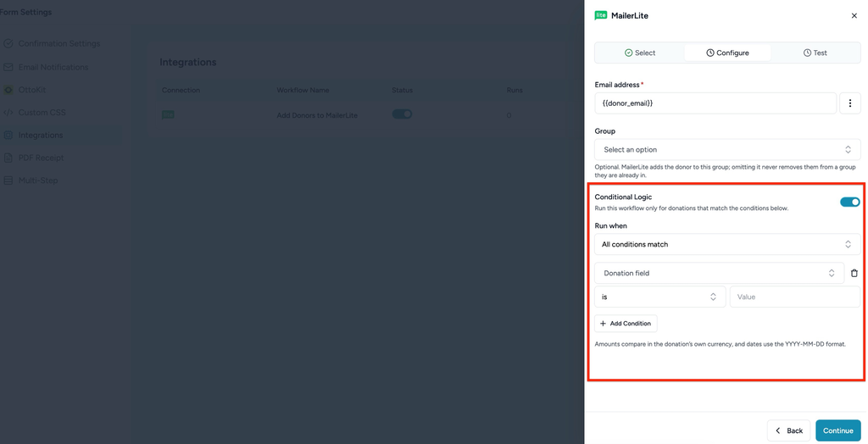
Task: Click the Integrations heading
Action: pyautogui.click(x=187, y=62)
